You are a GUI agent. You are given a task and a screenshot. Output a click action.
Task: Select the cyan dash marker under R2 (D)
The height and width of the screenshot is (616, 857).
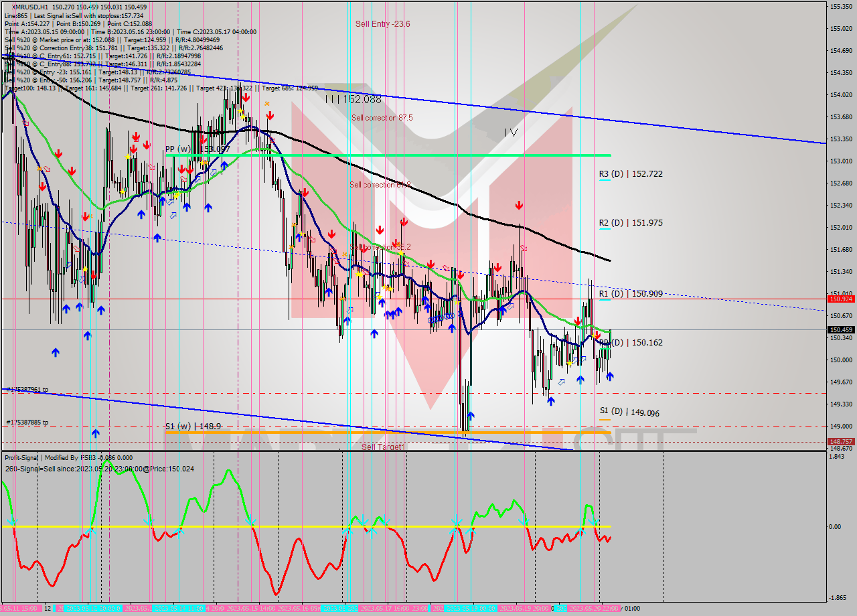(x=605, y=230)
